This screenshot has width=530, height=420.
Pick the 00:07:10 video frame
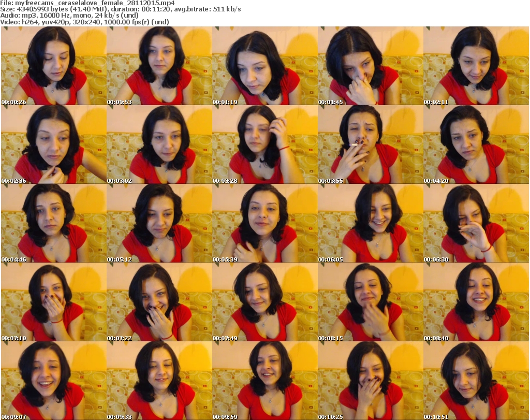pyautogui.click(x=54, y=302)
